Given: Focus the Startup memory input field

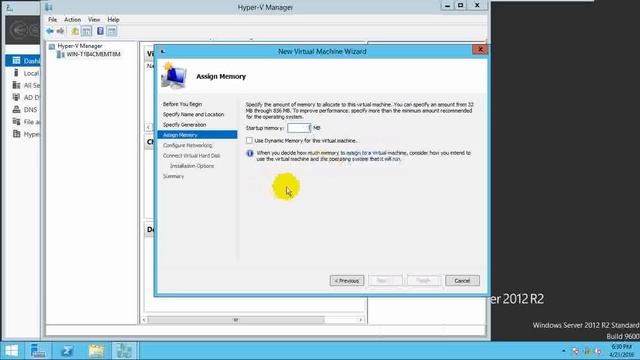Looking at the screenshot, I should [298, 128].
